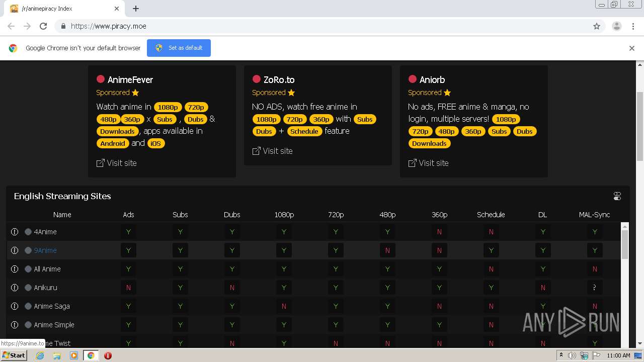Open the 4Anime entry
Image resolution: width=644 pixels, height=362 pixels.
45,232
